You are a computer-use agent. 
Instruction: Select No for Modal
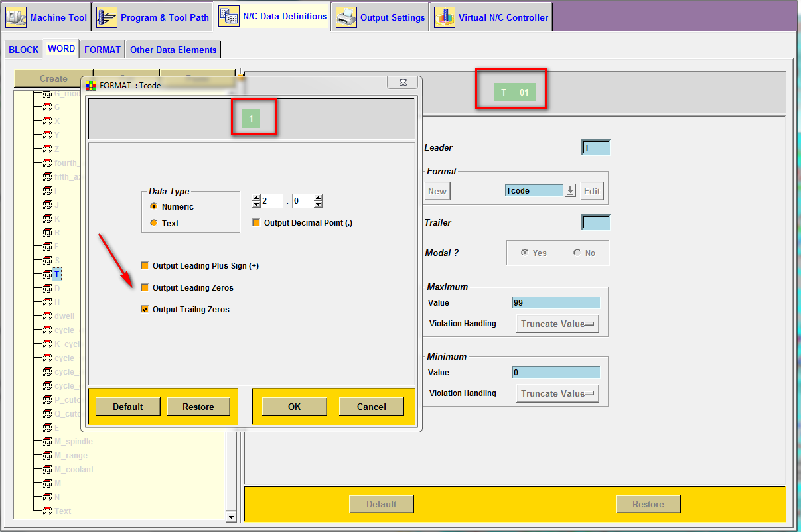click(x=577, y=253)
